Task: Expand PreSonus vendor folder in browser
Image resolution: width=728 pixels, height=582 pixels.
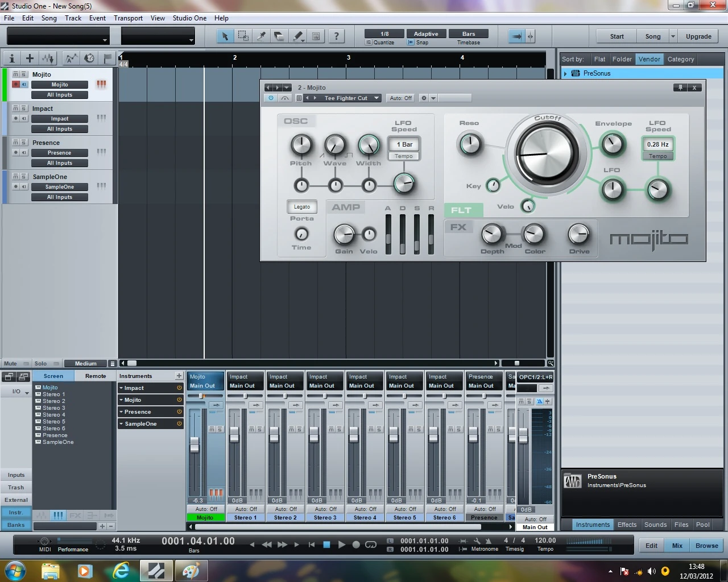Action: (x=565, y=73)
